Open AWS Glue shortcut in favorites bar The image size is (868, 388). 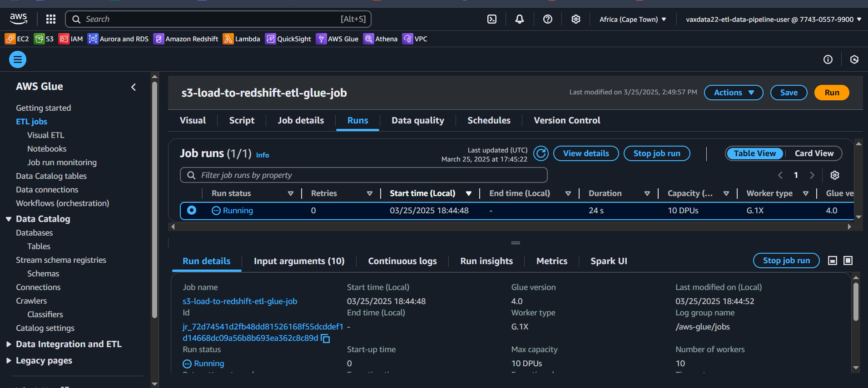pos(337,39)
